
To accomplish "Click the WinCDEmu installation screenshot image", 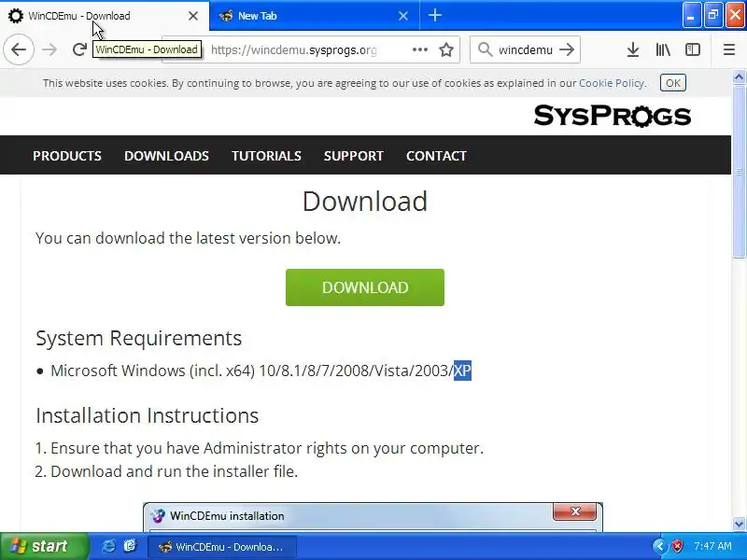I will (x=373, y=517).
